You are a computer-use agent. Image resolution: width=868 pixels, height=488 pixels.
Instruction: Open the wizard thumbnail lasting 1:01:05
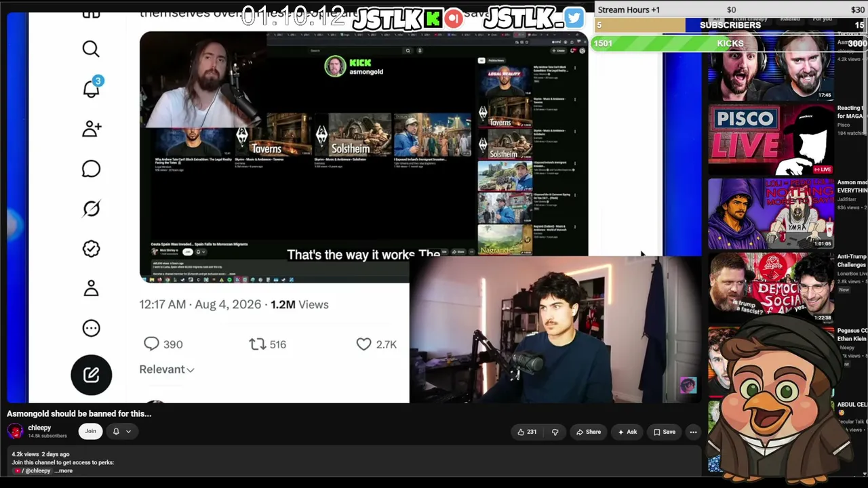click(x=771, y=214)
